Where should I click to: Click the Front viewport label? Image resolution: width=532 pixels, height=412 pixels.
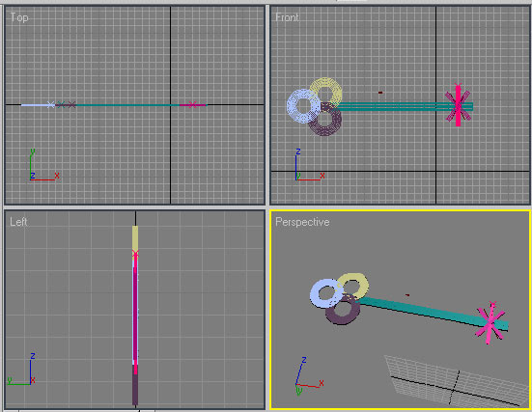pyautogui.click(x=287, y=17)
